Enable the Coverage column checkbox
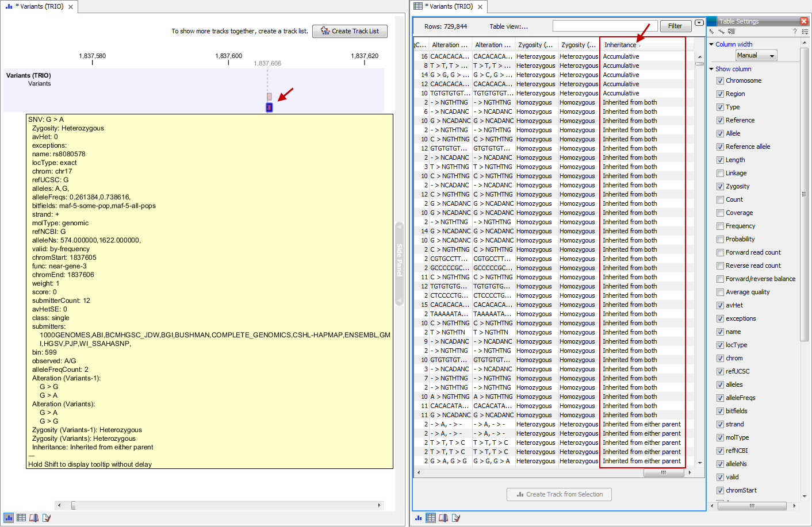Screen dimensions: 812x527 (720, 213)
